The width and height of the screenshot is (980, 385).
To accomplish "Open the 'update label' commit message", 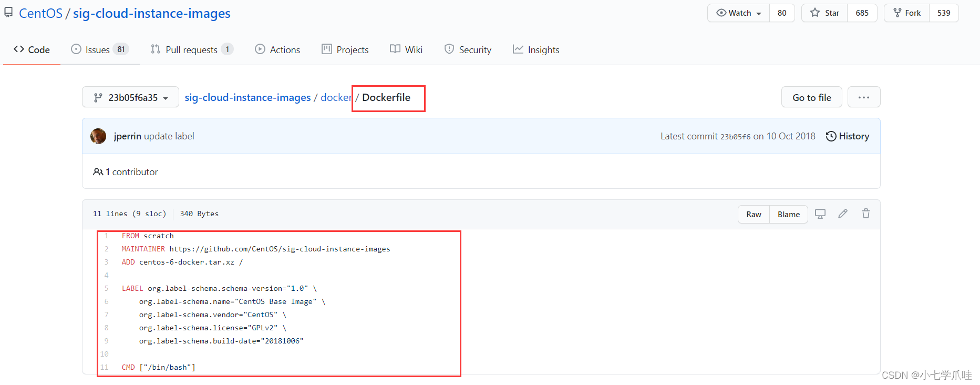I will (x=169, y=136).
